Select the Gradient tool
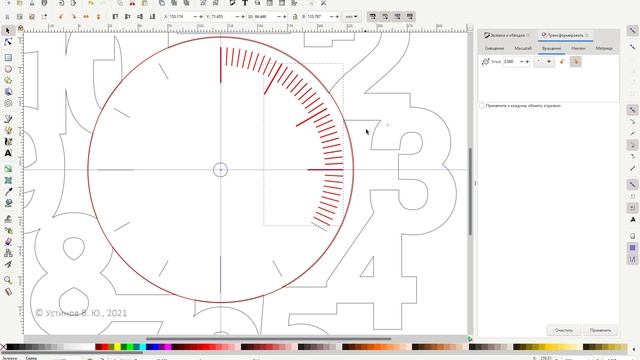The width and height of the screenshot is (640, 360). 8,169
